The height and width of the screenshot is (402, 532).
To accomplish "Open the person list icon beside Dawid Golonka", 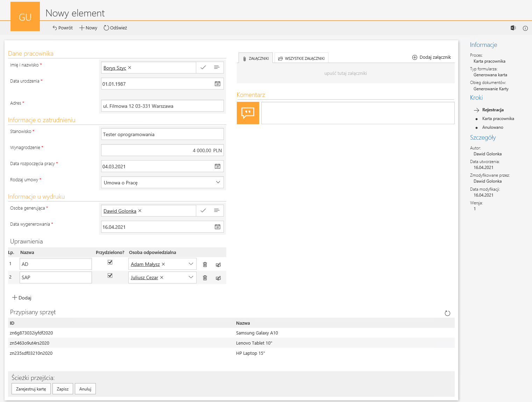I will 217,210.
